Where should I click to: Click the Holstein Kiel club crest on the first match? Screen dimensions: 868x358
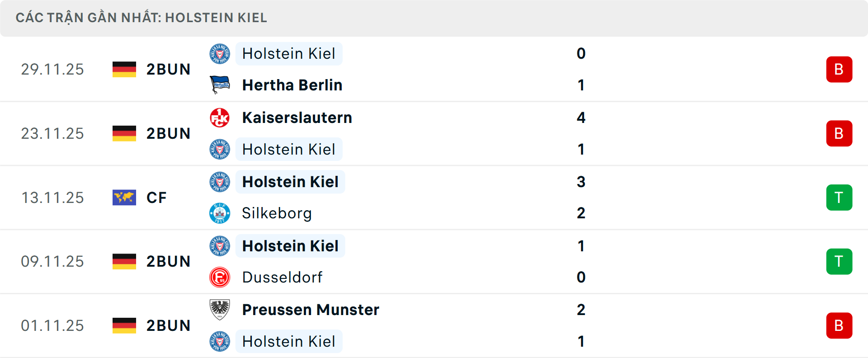[x=220, y=53]
